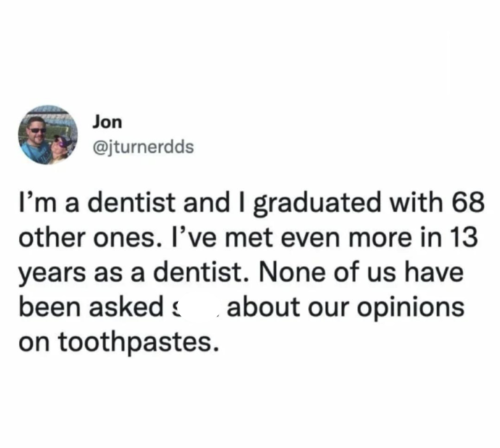Click Jon's circular profile picture
Image resolution: width=500 pixels, height=448 pixels.
point(48,135)
